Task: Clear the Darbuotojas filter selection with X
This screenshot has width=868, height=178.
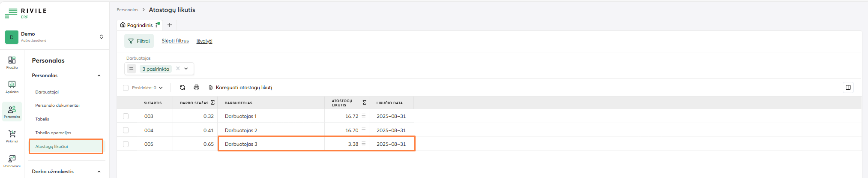Action: click(x=178, y=69)
